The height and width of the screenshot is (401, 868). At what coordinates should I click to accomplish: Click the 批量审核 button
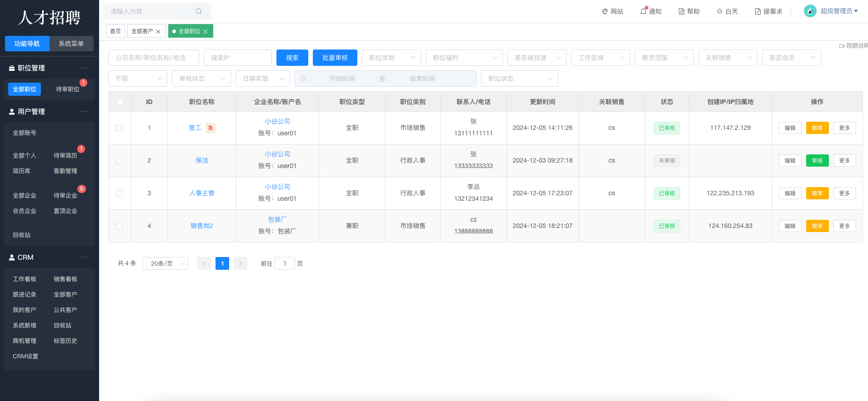click(x=335, y=58)
